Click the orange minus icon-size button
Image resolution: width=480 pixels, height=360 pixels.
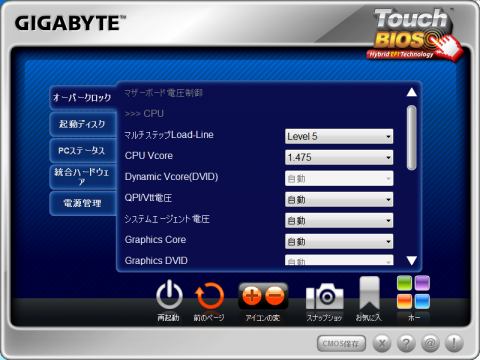pos(275,296)
